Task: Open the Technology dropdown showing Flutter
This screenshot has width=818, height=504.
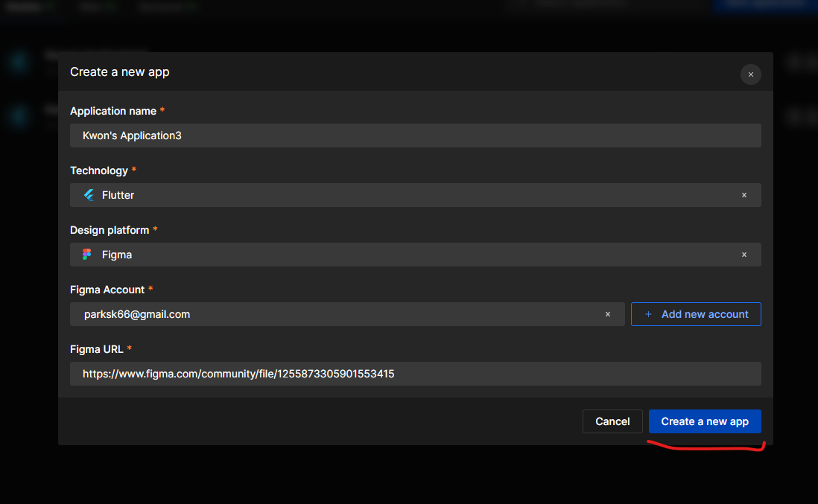Action: (x=415, y=195)
